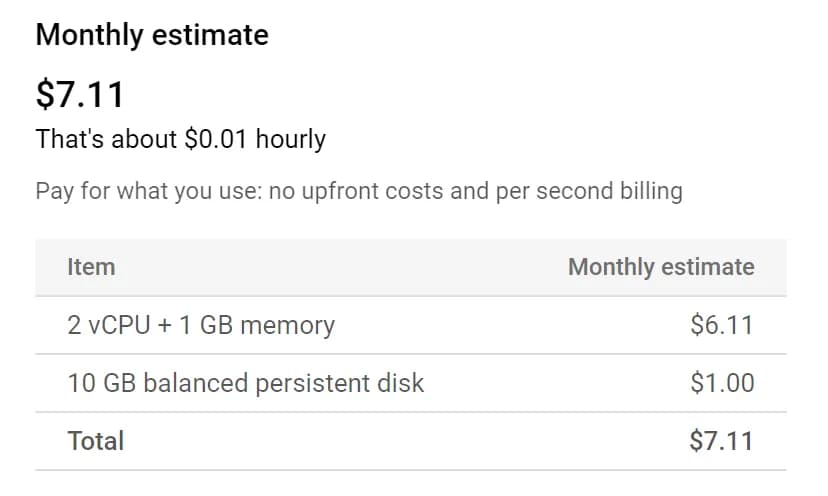Click "2 vCPU" in the first row

click(109, 325)
